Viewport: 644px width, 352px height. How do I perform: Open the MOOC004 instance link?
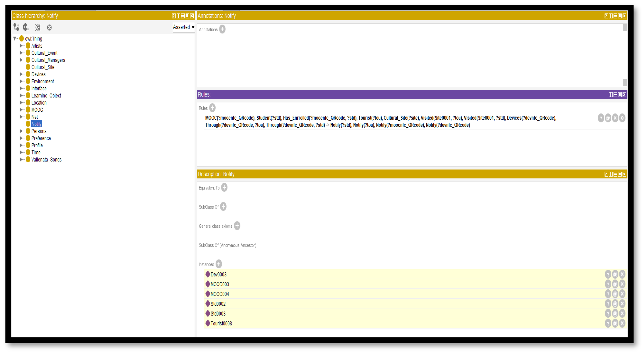click(220, 294)
